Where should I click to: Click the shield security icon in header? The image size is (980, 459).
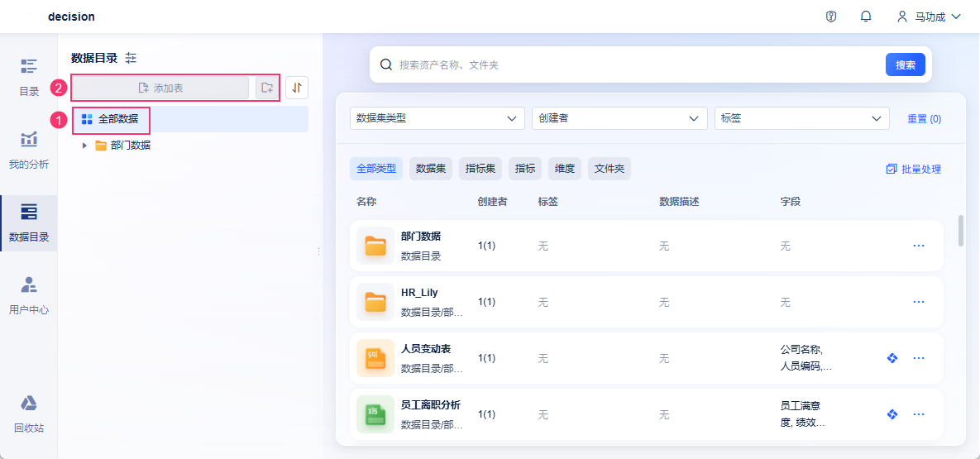(831, 17)
